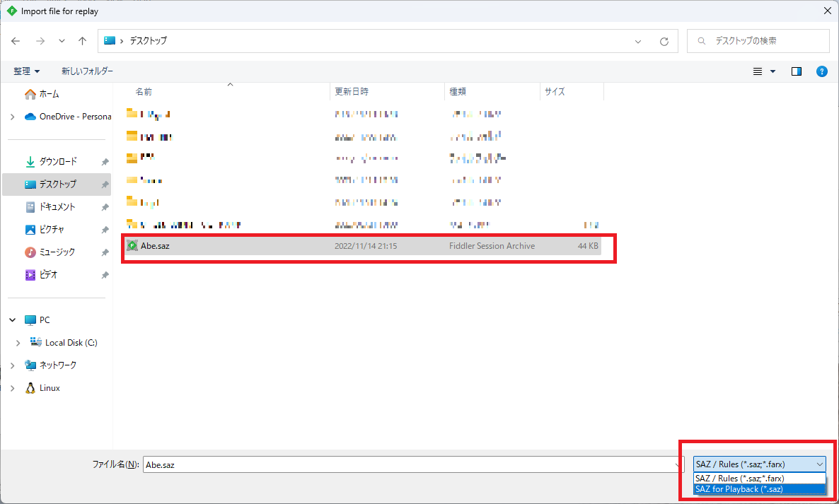Open the file type combo box
The height and width of the screenshot is (504, 839).
(x=759, y=464)
